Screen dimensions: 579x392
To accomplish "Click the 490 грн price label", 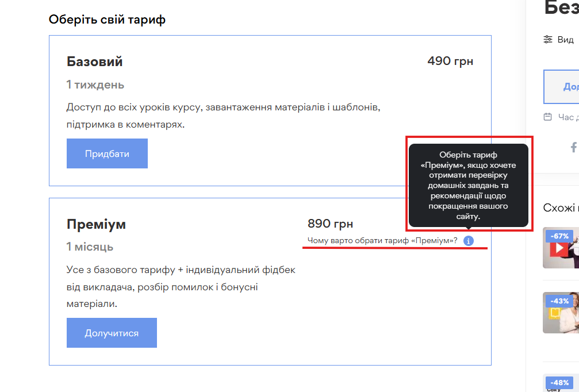I will [x=450, y=61].
